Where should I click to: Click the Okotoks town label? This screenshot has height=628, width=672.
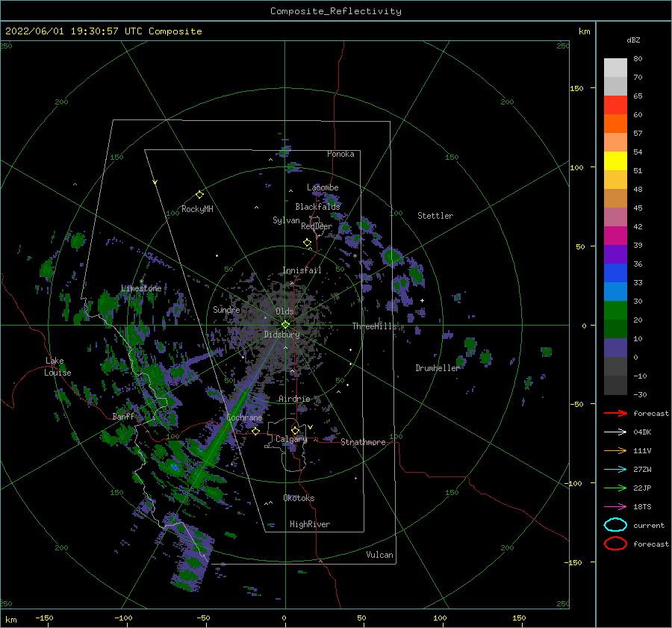pyautogui.click(x=299, y=498)
